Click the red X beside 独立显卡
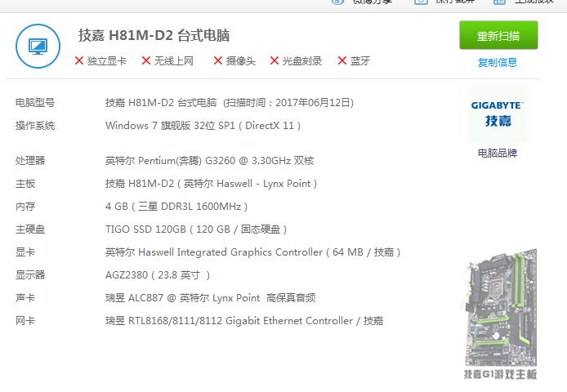The height and width of the screenshot is (392, 567). [x=79, y=60]
